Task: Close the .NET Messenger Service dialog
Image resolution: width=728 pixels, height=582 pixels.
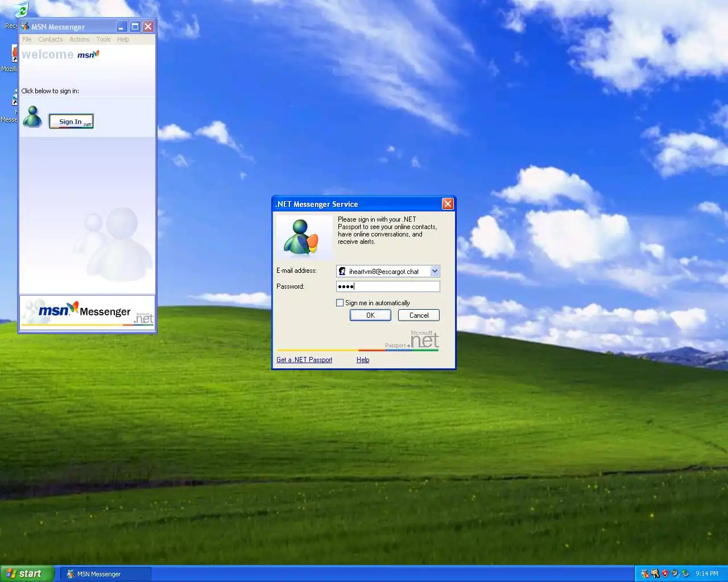Action: tap(448, 203)
